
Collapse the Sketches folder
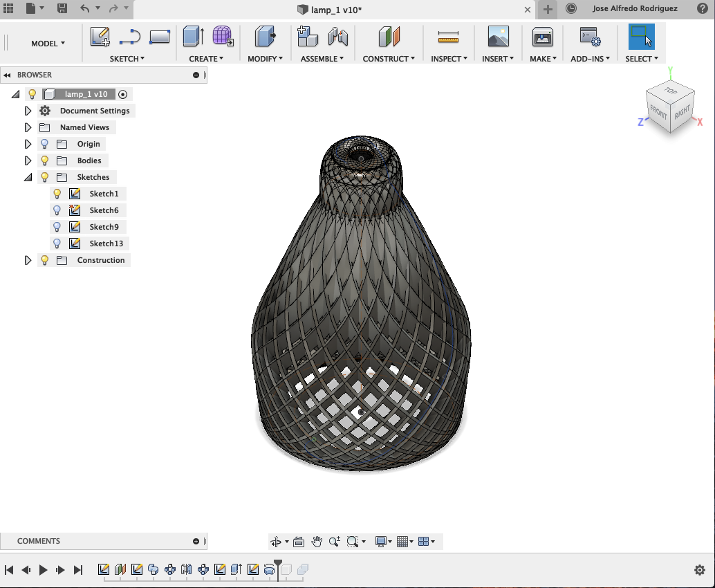[28, 177]
